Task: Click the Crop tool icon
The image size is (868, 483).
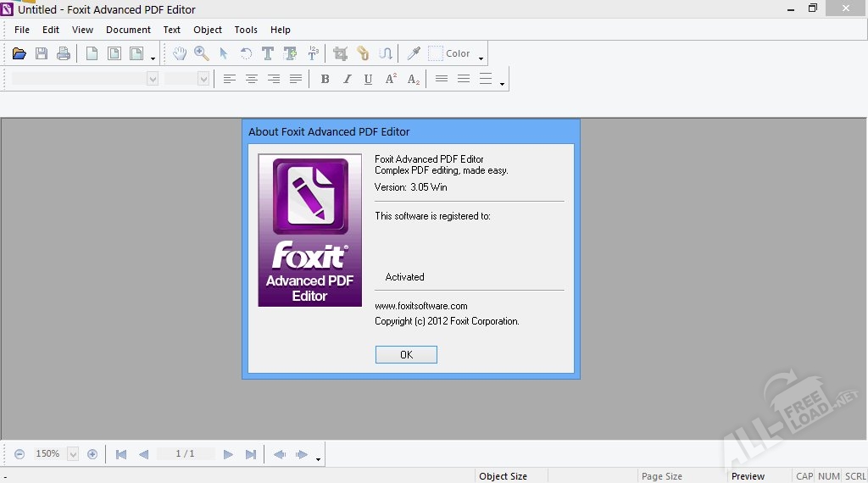Action: 341,53
